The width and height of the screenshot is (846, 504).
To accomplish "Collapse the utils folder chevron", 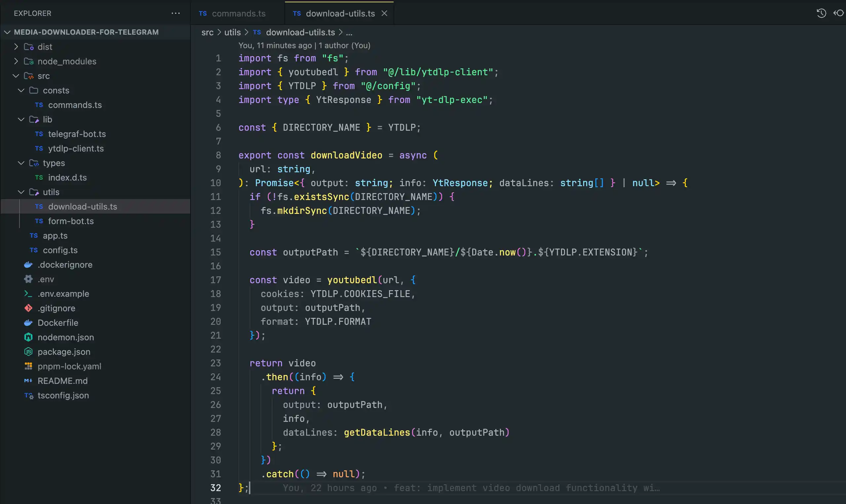I will [21, 192].
